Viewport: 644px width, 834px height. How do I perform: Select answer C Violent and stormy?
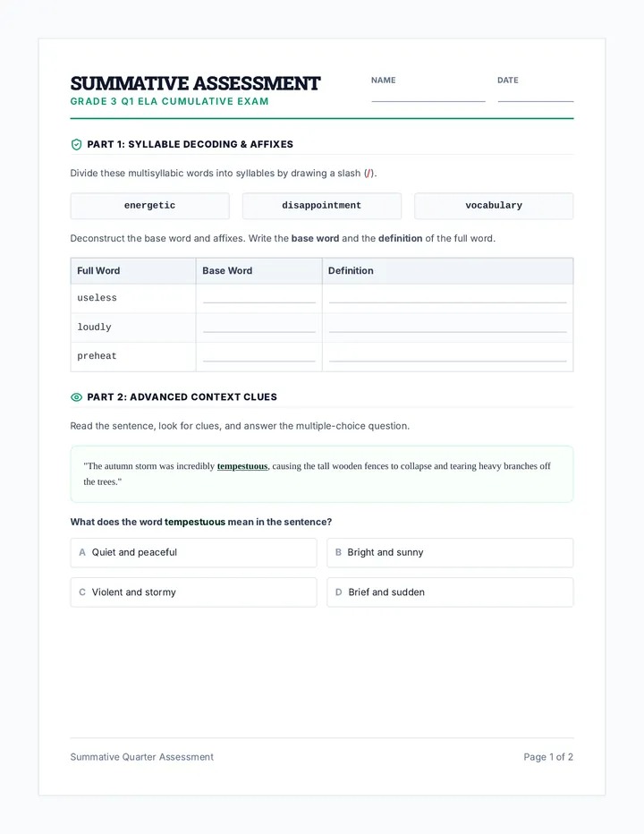pos(193,592)
